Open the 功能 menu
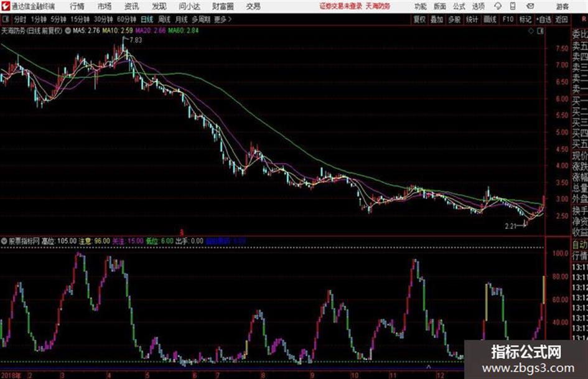This screenshot has width=588, height=379. tap(421, 6)
